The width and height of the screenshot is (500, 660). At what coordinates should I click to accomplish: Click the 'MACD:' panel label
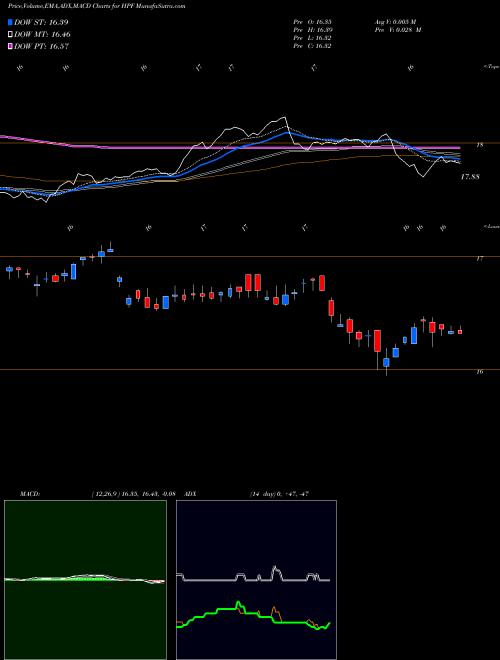tap(29, 494)
